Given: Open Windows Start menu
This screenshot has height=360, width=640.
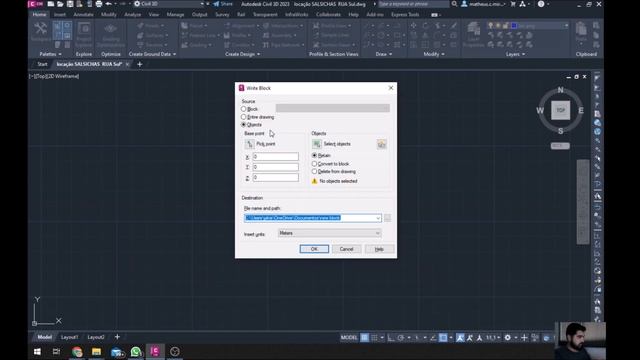Looking at the screenshot, I should [x=37, y=351].
